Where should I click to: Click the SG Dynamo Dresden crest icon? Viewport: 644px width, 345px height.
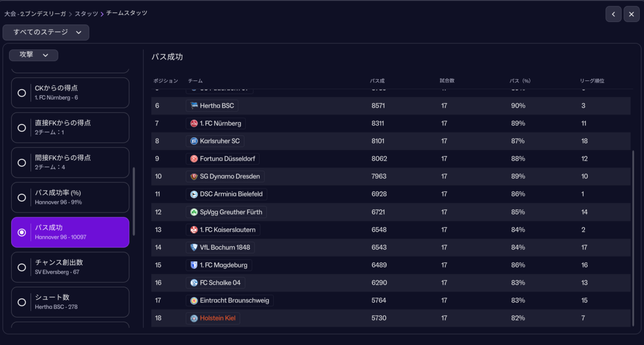(x=194, y=177)
